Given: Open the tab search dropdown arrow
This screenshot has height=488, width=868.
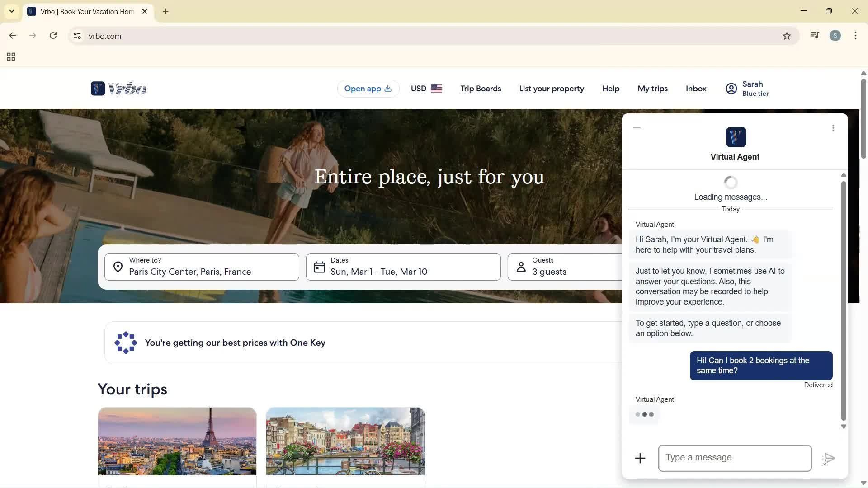Looking at the screenshot, I should click(x=12, y=11).
